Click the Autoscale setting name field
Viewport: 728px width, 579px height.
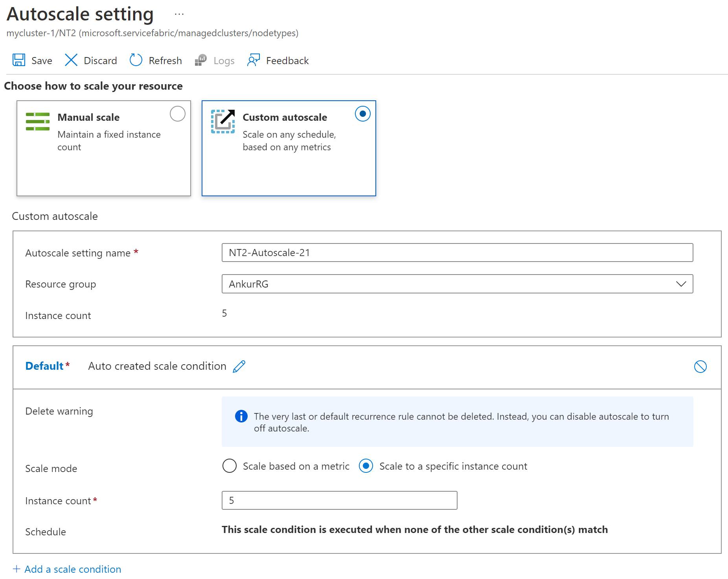(457, 253)
